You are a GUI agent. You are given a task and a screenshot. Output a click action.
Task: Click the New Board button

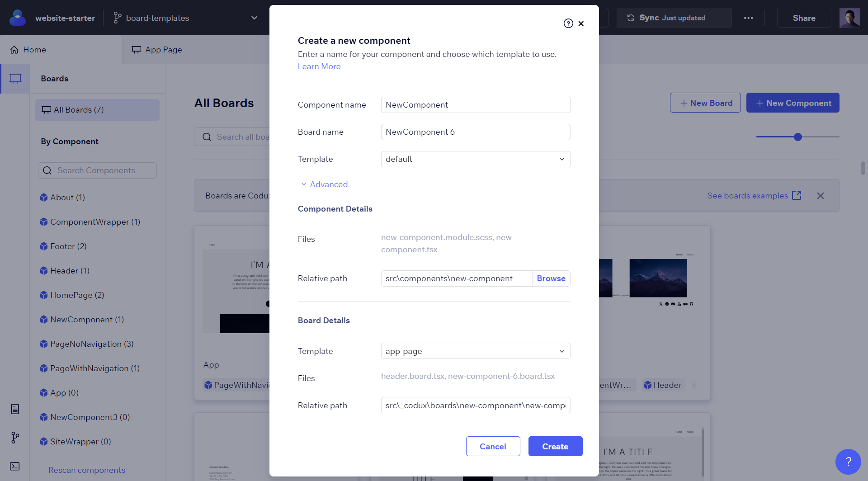pyautogui.click(x=705, y=103)
